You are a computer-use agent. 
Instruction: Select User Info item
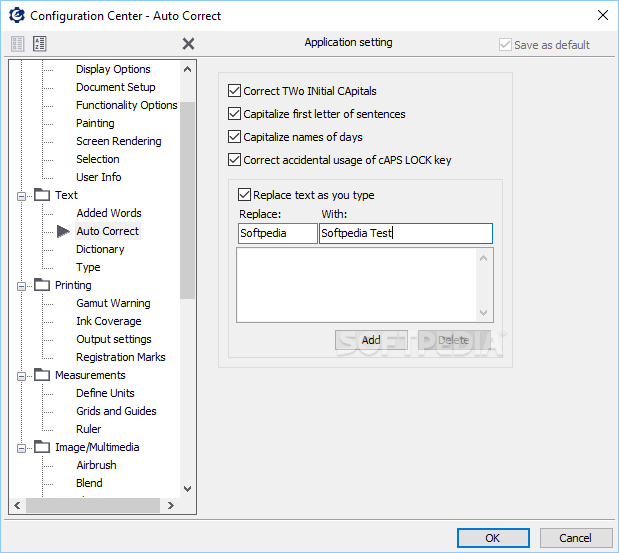point(99,177)
